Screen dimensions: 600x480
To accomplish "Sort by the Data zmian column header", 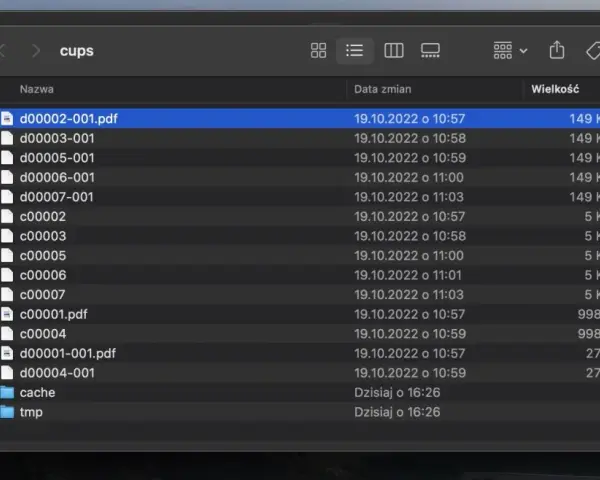I will pos(383,89).
